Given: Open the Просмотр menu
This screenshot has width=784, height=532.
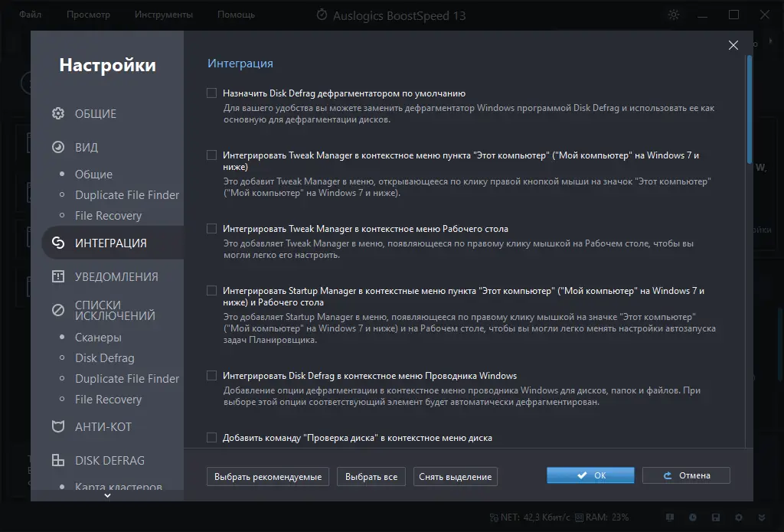Looking at the screenshot, I should point(88,15).
